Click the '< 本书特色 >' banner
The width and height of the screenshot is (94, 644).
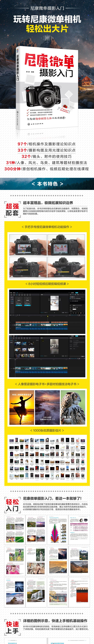point(47,184)
